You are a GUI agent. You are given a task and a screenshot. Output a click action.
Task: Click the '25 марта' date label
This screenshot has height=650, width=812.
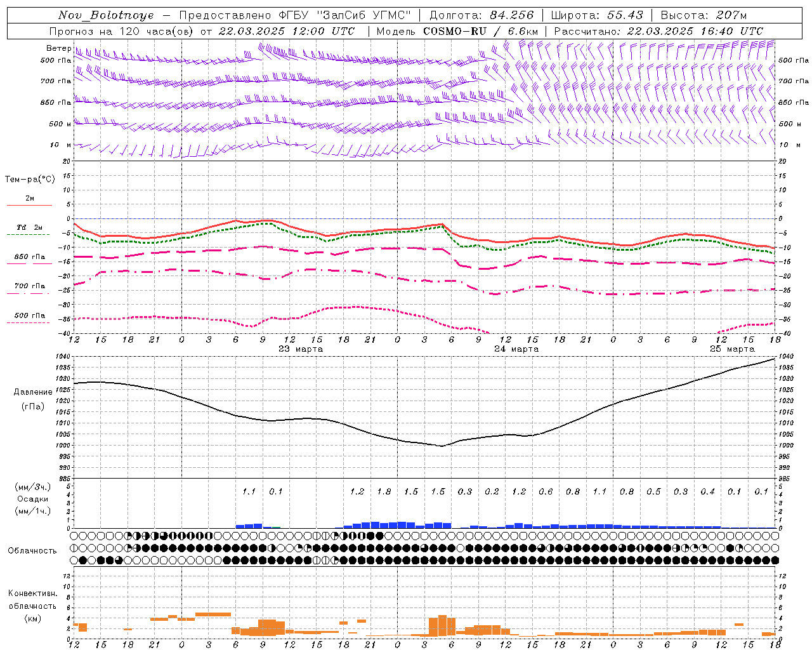[732, 349]
